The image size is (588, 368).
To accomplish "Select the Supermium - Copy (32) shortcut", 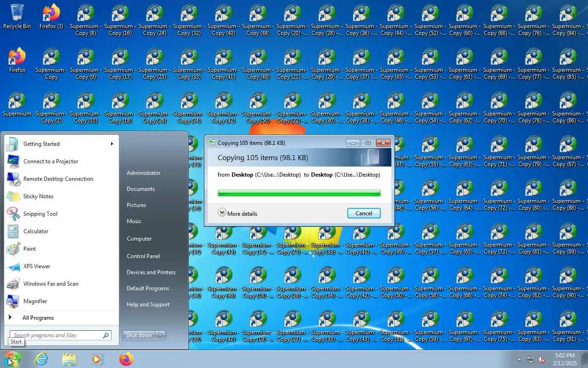I will pyautogui.click(x=189, y=20).
